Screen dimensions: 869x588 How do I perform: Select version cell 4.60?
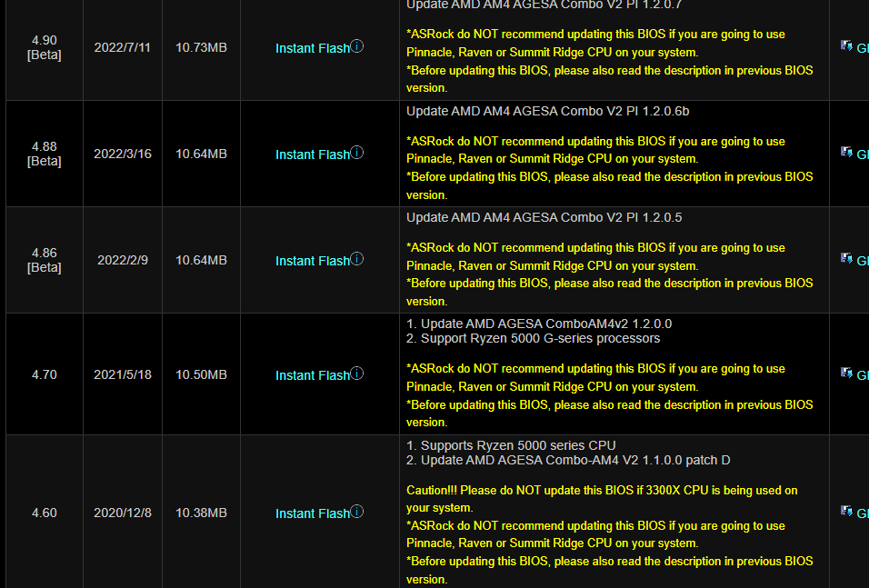(45, 513)
